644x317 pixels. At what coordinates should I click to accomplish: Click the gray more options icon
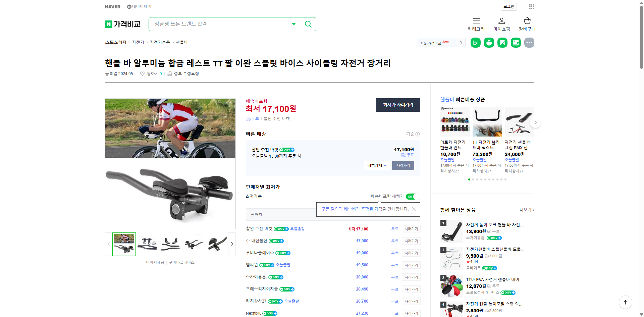pos(529,42)
